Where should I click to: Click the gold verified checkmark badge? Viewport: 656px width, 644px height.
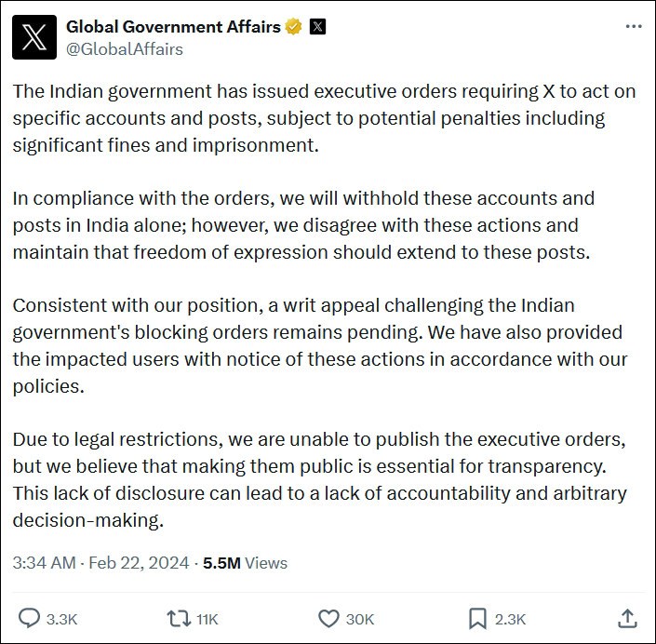pos(294,27)
